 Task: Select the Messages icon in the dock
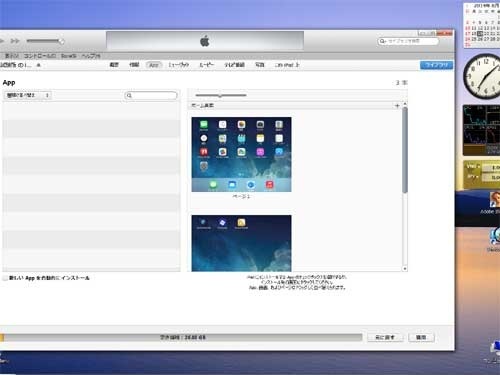[213, 184]
